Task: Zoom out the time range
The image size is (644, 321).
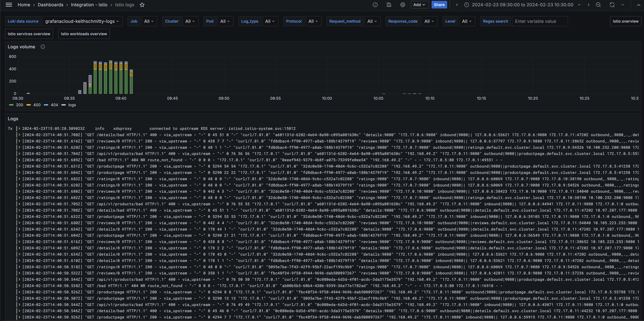Action: (598, 5)
